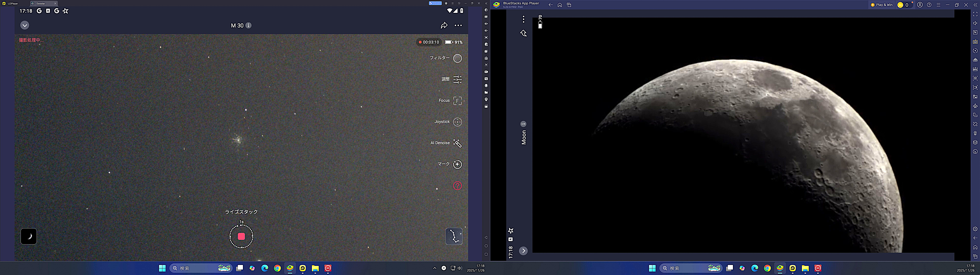Open the Filter option circle

coord(457,58)
